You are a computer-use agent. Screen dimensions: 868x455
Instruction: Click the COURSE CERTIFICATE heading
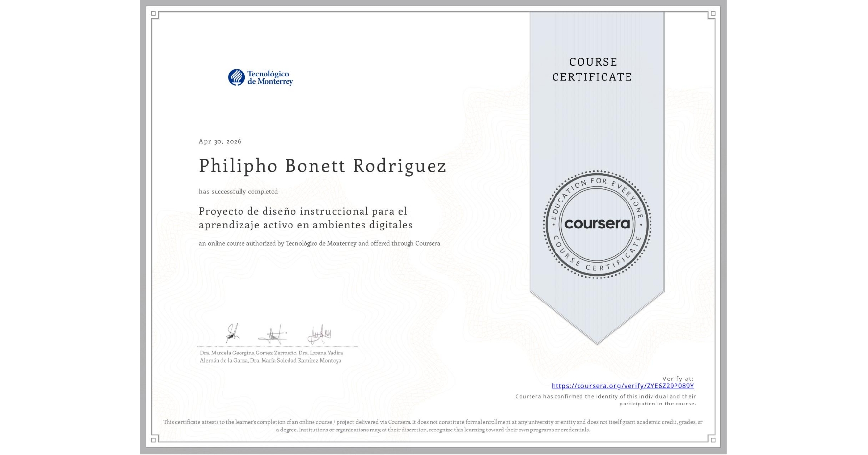[592, 69]
